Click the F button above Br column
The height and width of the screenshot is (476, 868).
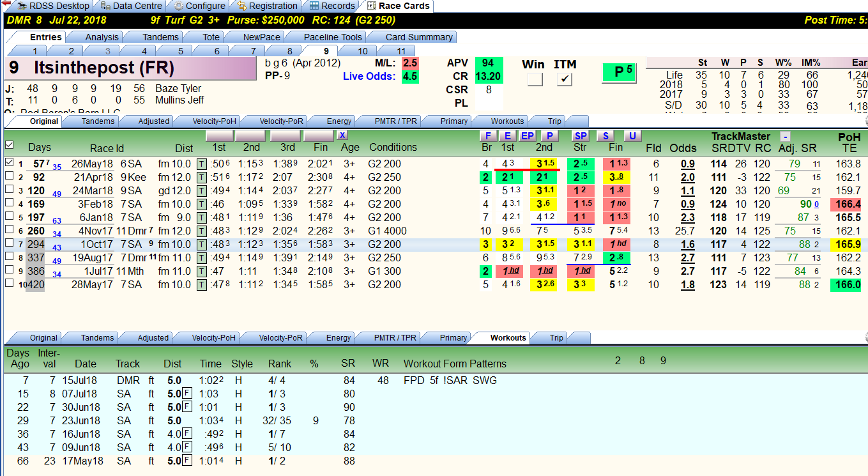point(488,135)
